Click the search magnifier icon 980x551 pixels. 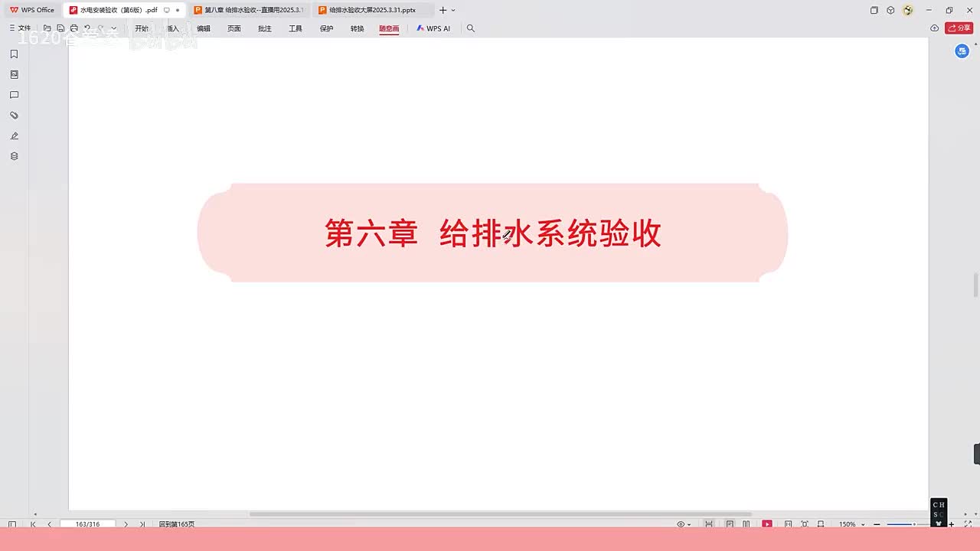click(x=471, y=28)
